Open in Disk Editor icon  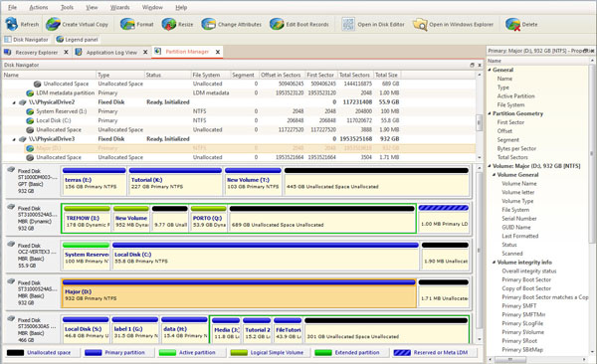(x=348, y=24)
